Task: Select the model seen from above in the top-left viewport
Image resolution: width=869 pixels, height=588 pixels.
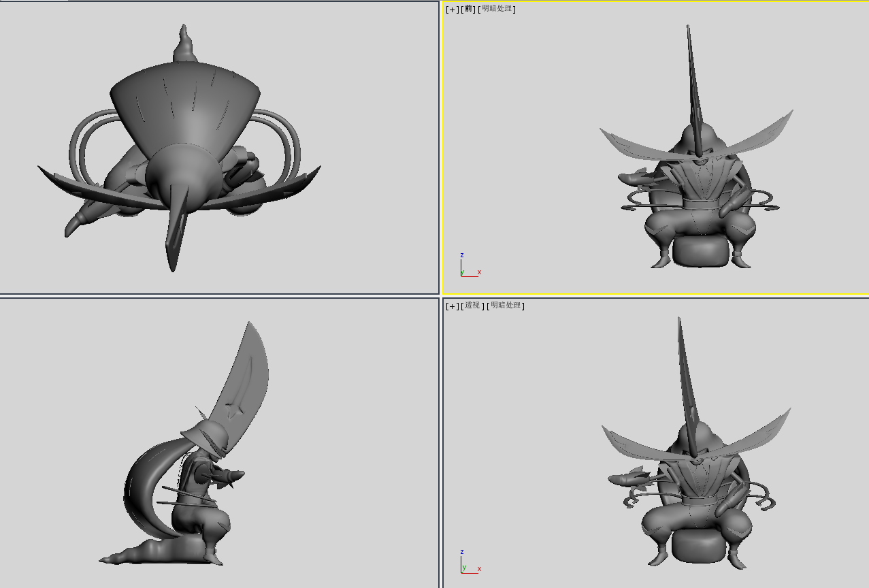Action: (x=178, y=150)
